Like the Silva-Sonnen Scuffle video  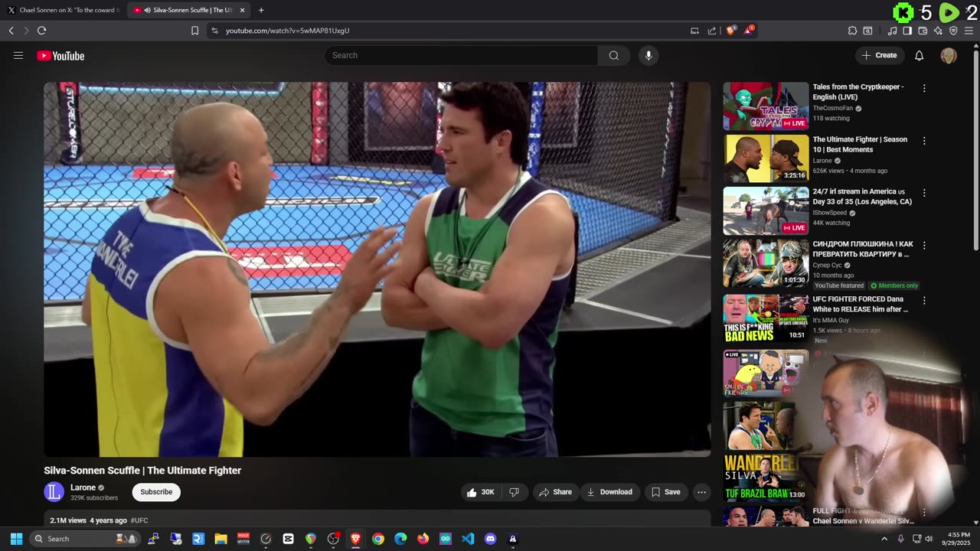(480, 492)
